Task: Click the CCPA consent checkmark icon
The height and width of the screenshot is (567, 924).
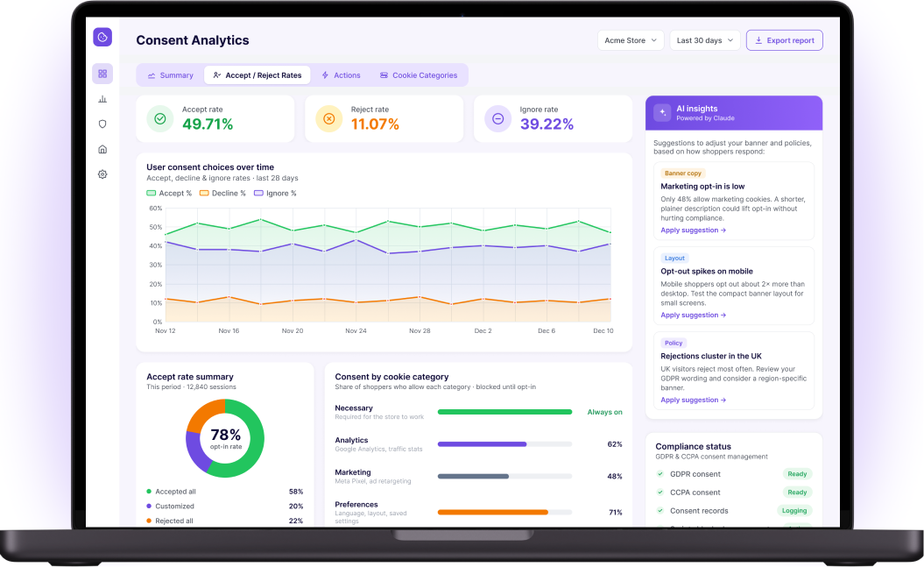Action: [x=659, y=493]
